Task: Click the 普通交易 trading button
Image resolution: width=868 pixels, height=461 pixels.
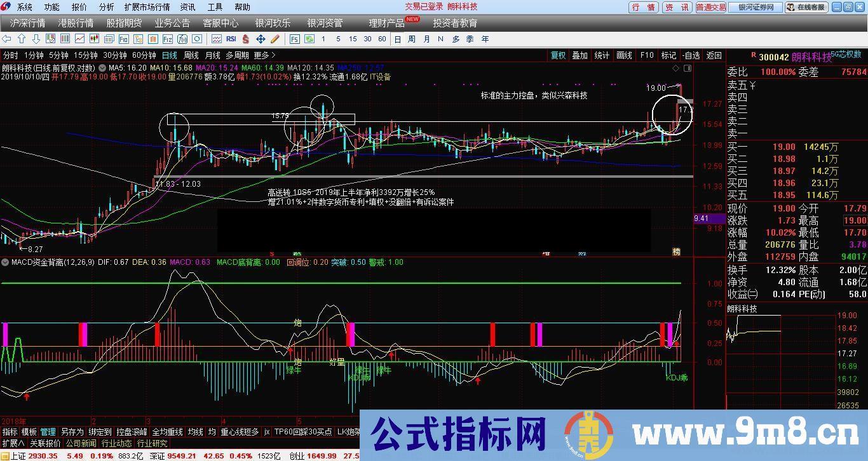Action: tap(710, 8)
